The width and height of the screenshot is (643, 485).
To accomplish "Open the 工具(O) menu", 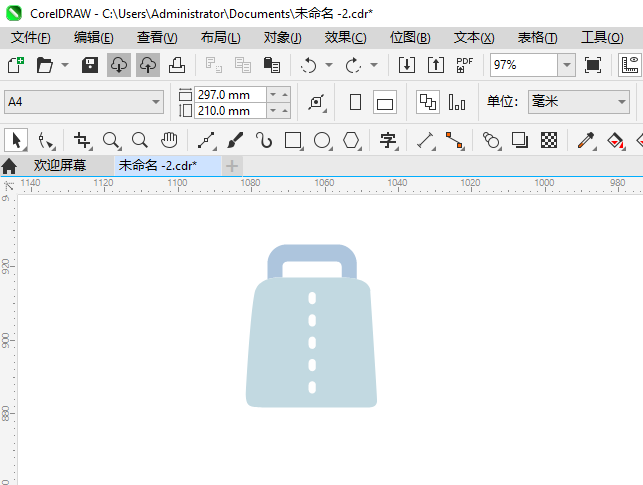I will click(602, 38).
